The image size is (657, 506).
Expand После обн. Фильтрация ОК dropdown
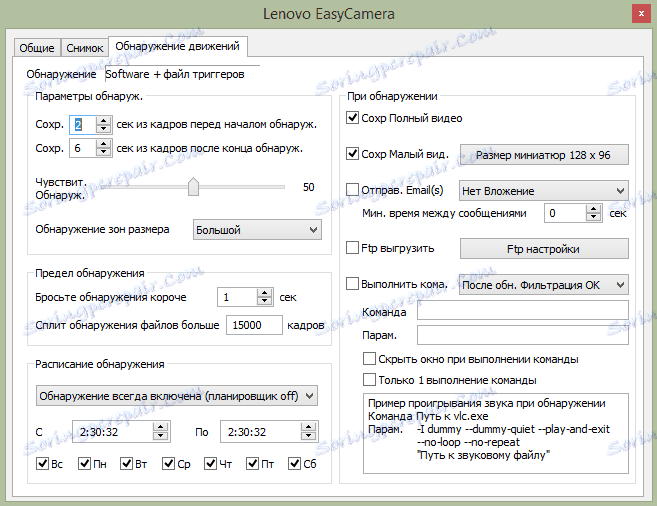point(544,285)
